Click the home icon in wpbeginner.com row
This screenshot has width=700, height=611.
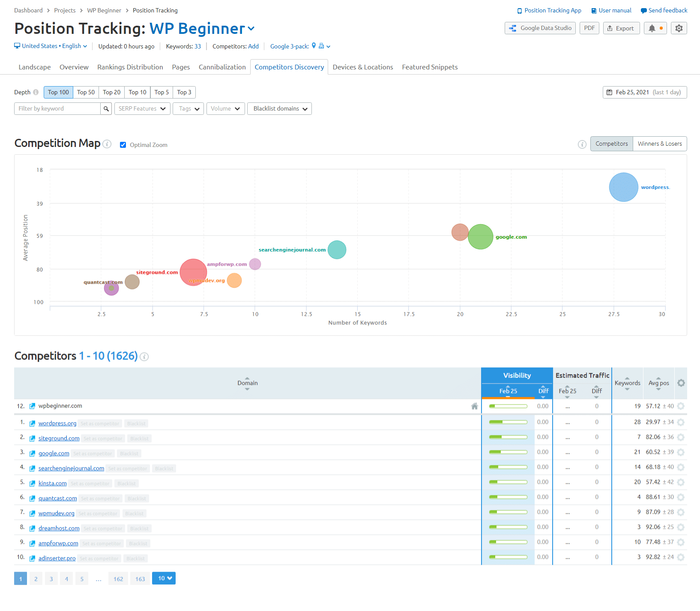click(474, 406)
